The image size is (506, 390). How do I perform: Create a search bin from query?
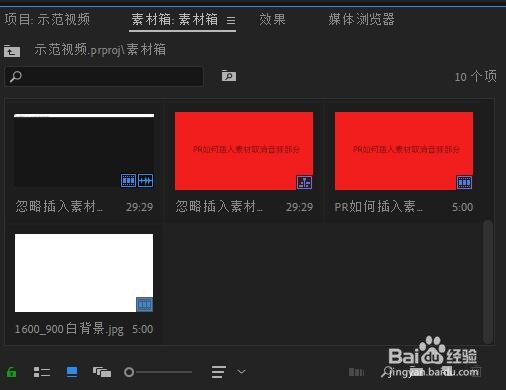point(229,76)
